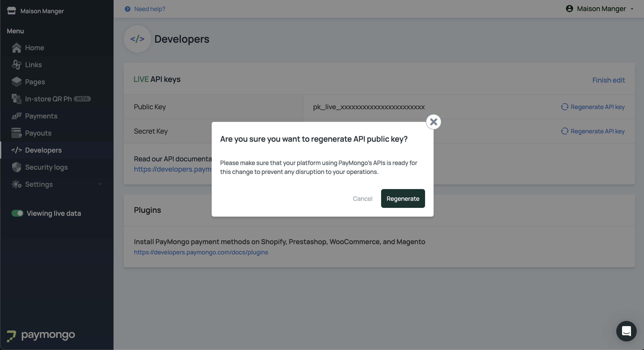
Task: Toggle the Viewing live data switch
Action: [17, 213]
